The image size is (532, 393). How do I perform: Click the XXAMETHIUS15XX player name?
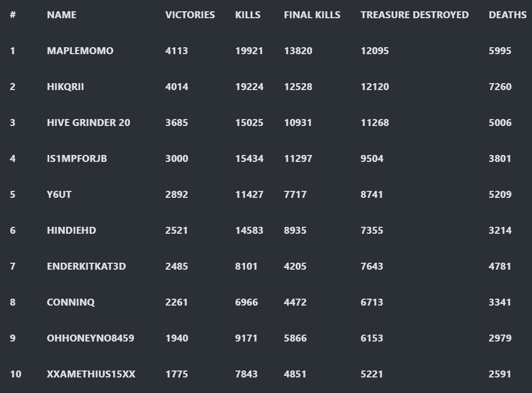[91, 374]
